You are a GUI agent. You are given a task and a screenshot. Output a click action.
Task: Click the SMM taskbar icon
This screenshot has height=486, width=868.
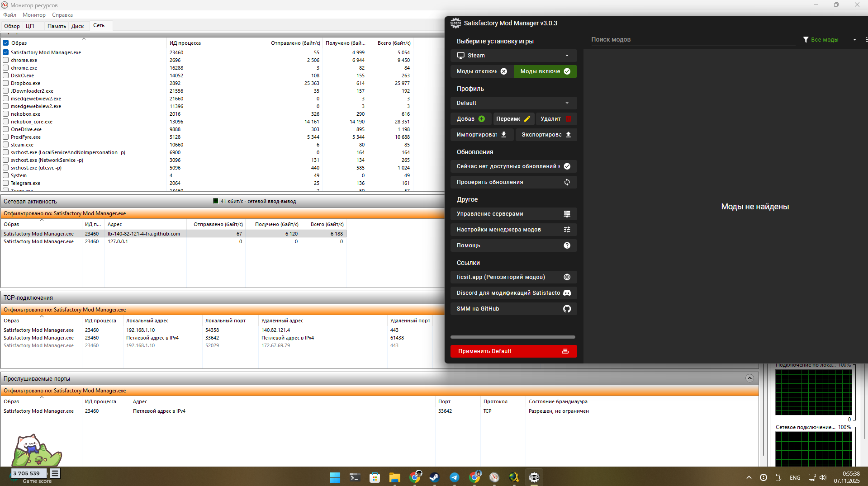(534, 477)
